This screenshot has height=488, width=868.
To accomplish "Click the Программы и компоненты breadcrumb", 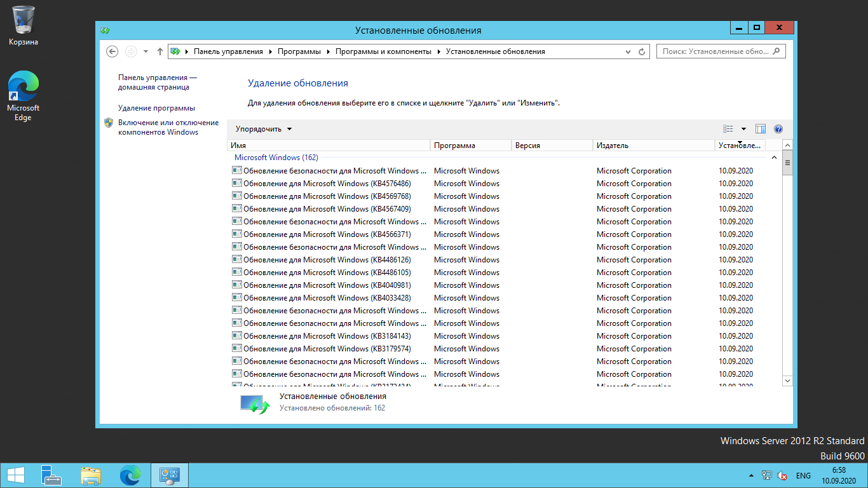I will tap(383, 51).
